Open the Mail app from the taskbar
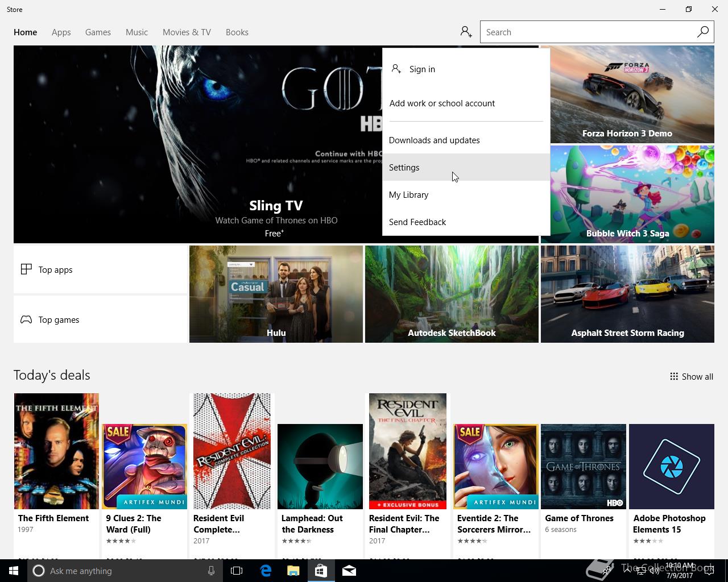This screenshot has width=728, height=582. (x=349, y=571)
